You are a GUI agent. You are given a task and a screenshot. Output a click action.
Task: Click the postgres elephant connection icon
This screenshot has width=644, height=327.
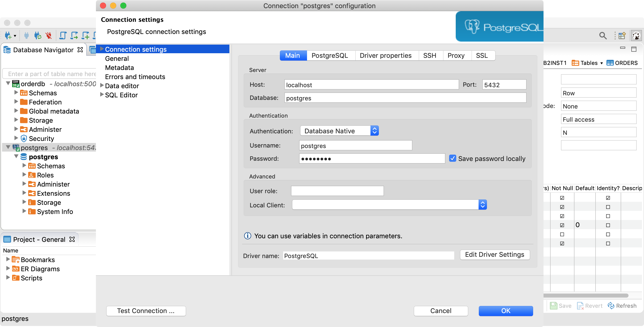[16, 148]
